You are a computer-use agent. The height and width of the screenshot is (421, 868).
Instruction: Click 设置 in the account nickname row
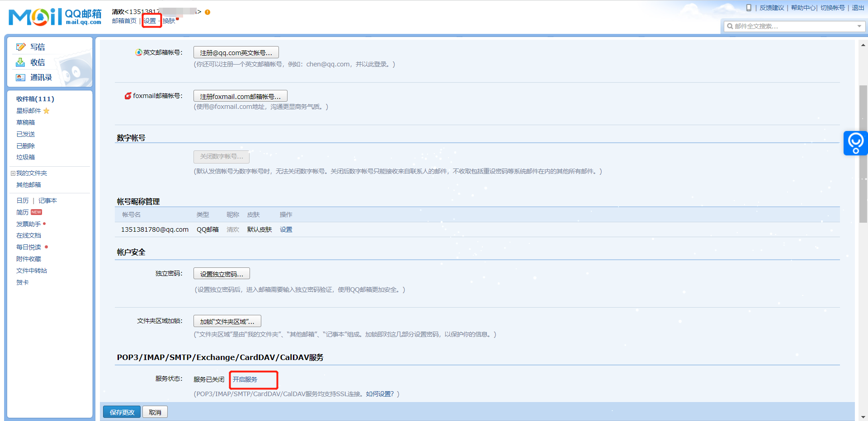coord(286,229)
